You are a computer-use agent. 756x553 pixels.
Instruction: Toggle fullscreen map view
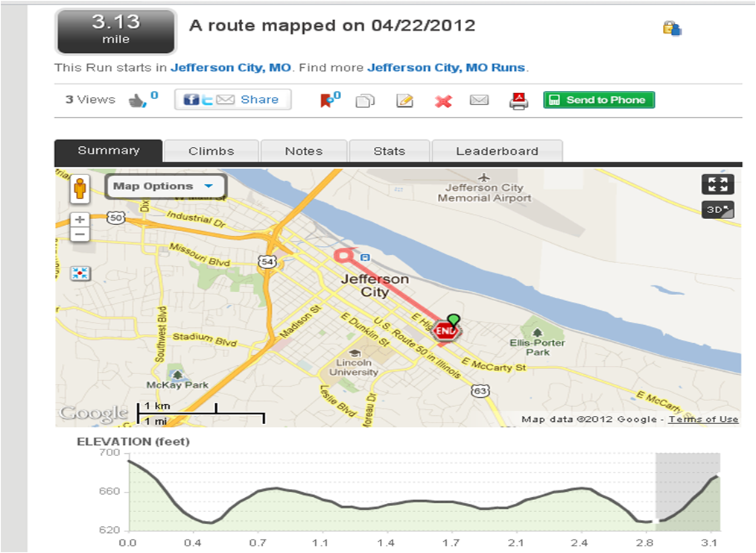[x=717, y=184]
